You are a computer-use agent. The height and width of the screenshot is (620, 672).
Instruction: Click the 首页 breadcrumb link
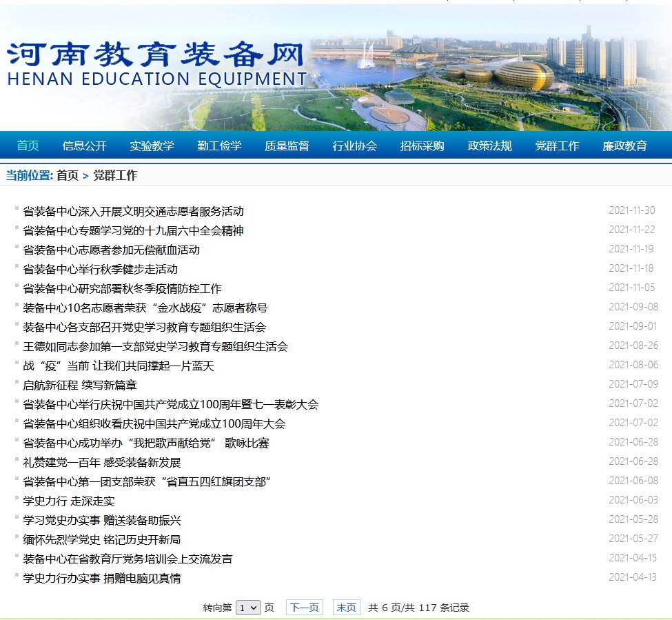tap(68, 175)
